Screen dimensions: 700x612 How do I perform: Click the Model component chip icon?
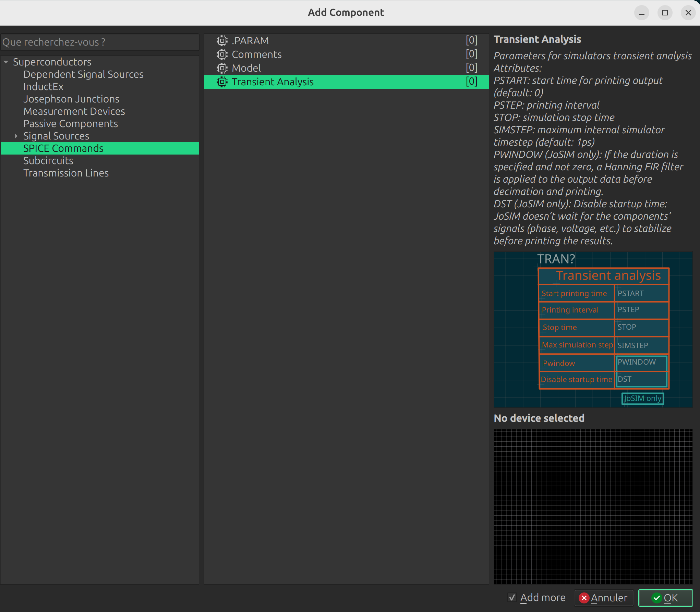point(222,68)
